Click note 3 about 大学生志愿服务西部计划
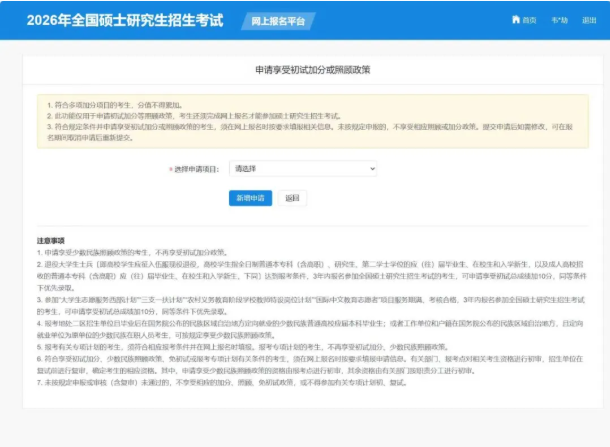The image size is (610, 447). [300, 299]
